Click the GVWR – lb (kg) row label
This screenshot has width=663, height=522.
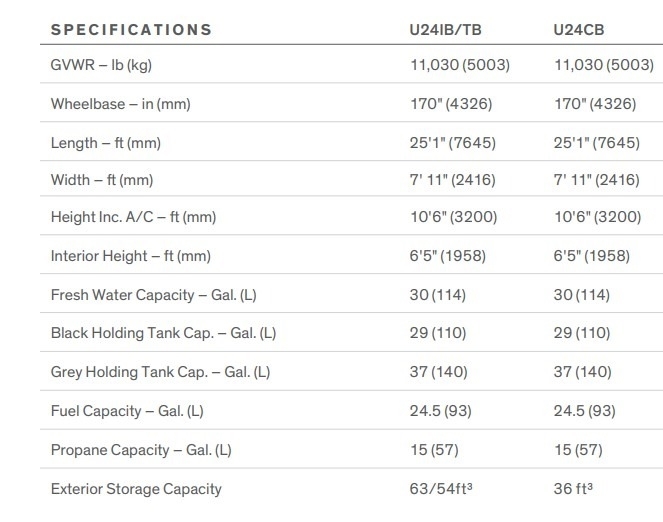coord(101,66)
